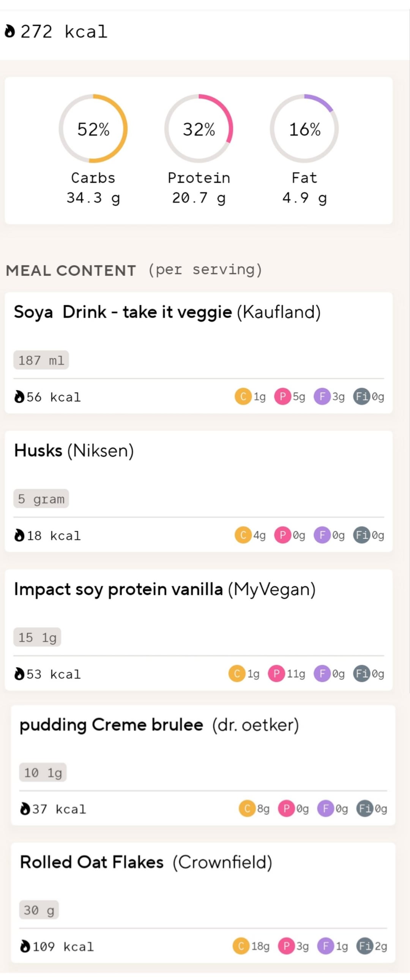Click the 187 ml serving size chip
The width and height of the screenshot is (410, 980).
tap(41, 360)
